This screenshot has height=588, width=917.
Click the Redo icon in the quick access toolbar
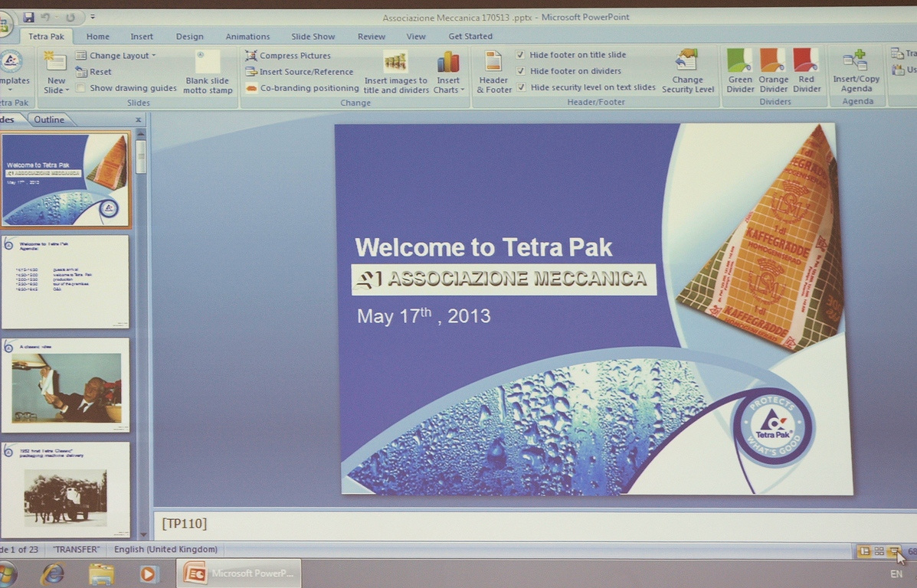tap(70, 17)
